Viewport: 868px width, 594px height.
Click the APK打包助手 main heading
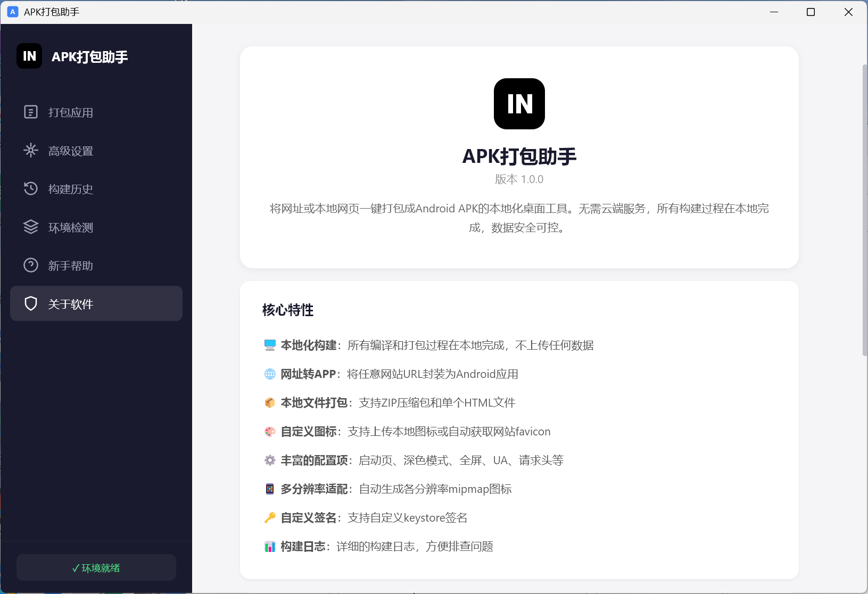(519, 156)
